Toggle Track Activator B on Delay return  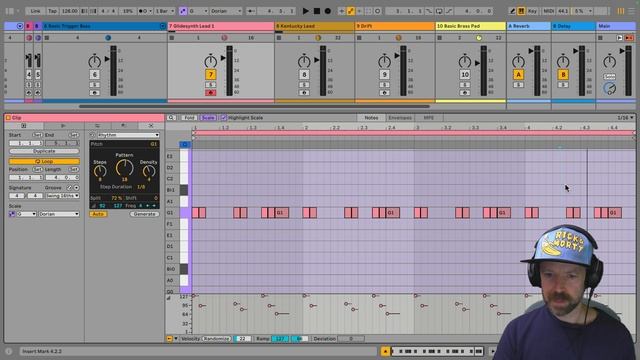click(x=563, y=75)
